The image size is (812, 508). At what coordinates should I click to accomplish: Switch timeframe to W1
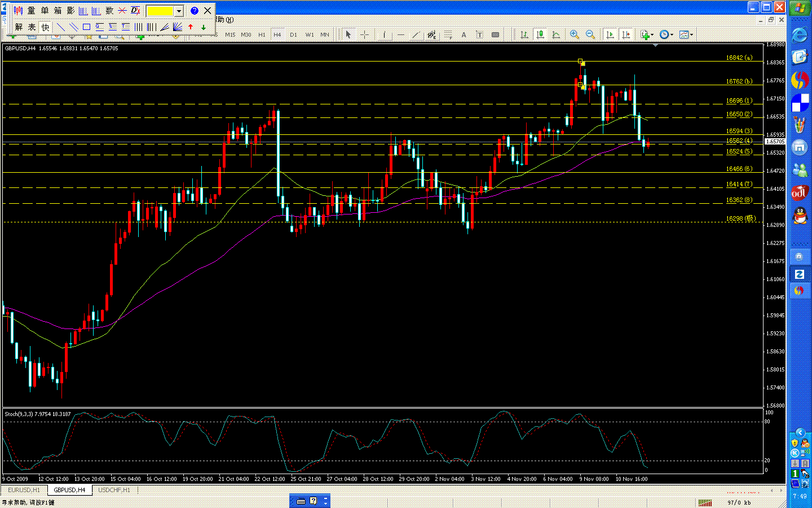pos(310,34)
